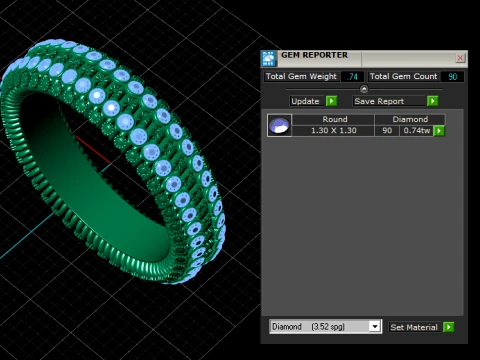Click the Set Material label
The height and width of the screenshot is (360, 480).
pyautogui.click(x=414, y=327)
